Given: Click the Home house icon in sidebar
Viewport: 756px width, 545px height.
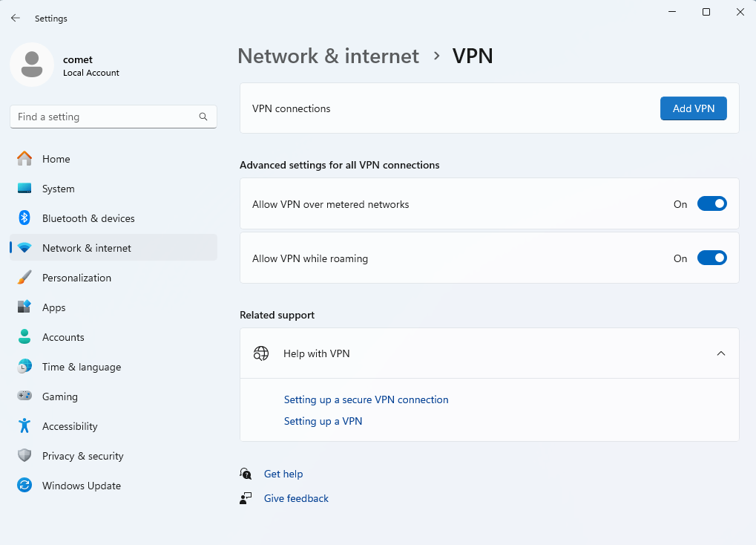Looking at the screenshot, I should 24,158.
